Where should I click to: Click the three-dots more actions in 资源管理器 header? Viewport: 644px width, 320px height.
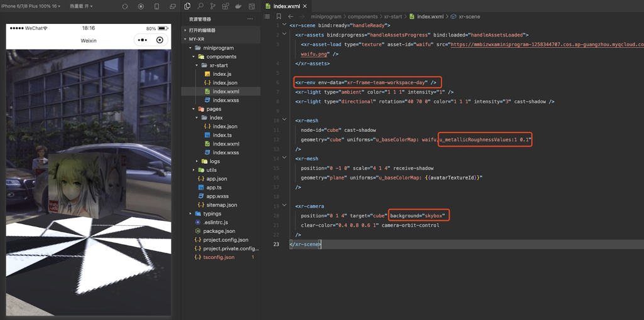250,19
